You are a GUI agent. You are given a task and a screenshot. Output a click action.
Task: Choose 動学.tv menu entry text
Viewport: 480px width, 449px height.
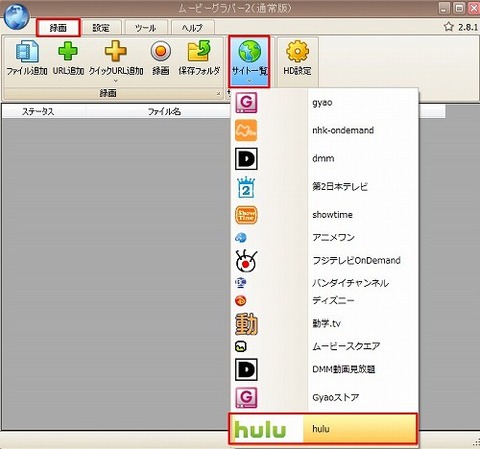(x=326, y=323)
